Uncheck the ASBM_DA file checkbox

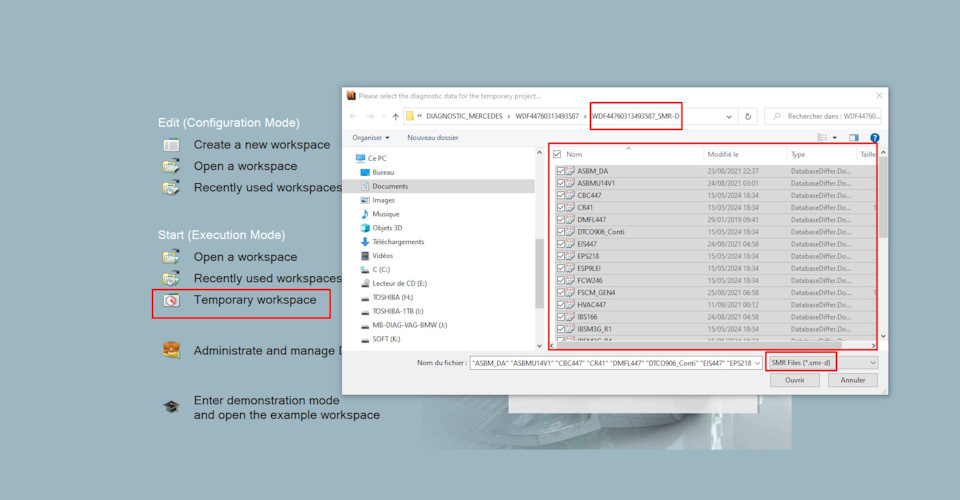click(x=562, y=172)
